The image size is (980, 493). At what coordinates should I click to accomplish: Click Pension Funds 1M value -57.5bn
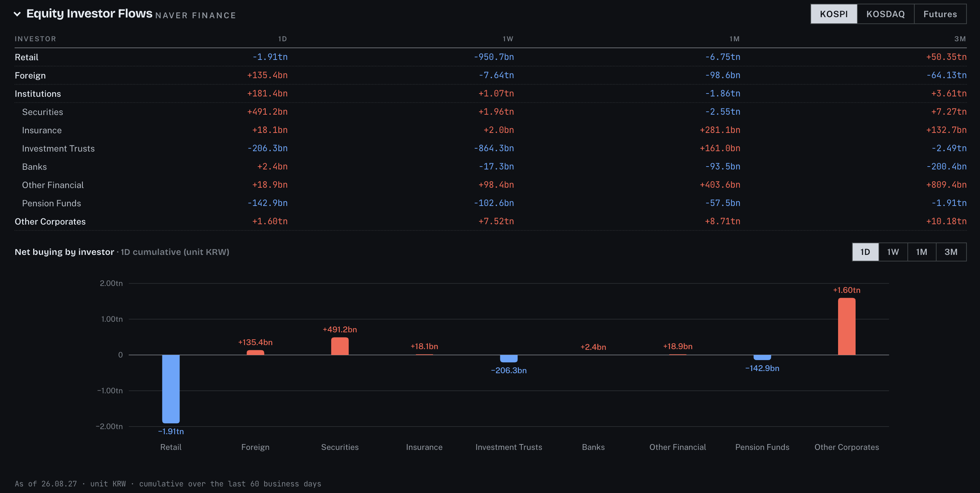(x=722, y=203)
